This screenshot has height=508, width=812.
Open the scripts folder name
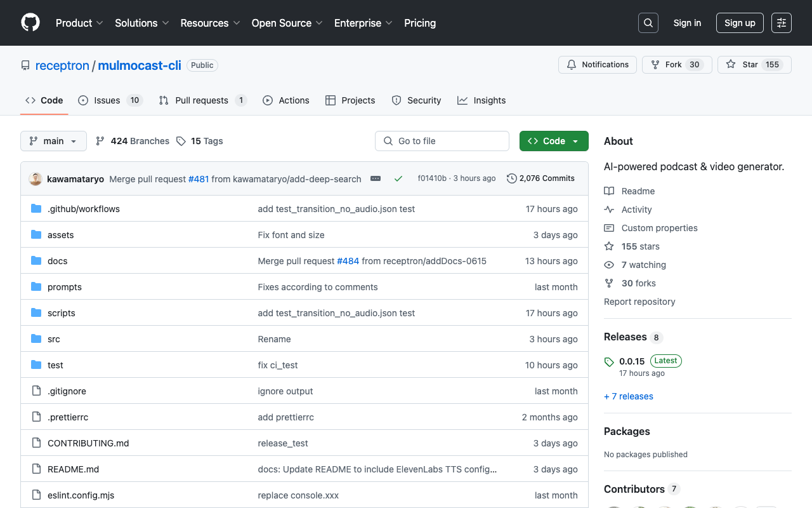62,313
